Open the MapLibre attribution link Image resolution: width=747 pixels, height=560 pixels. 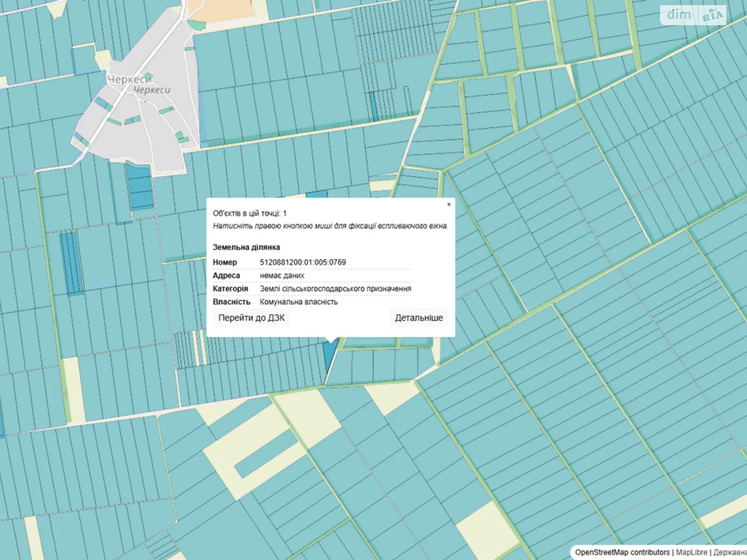(x=691, y=552)
